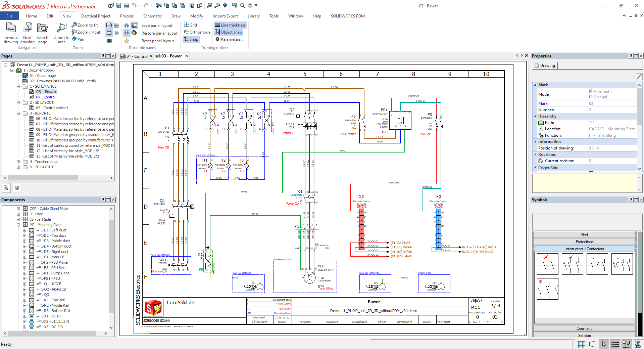Save using the floppy disk icon
This screenshot has height=349, width=644.
(x=119, y=5)
